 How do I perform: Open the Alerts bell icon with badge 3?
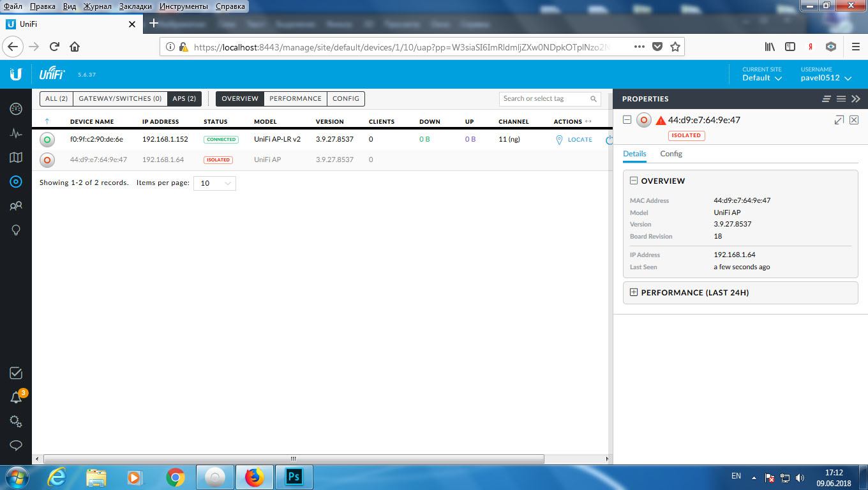[17, 397]
